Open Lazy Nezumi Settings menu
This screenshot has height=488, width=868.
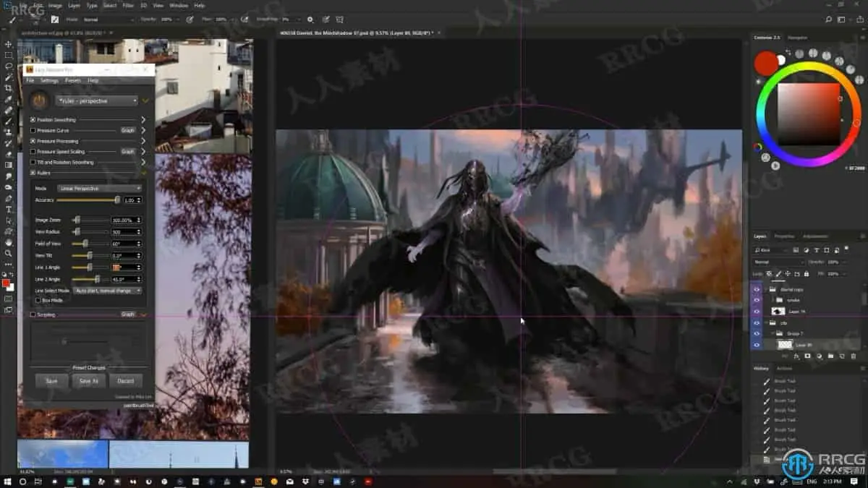coord(49,80)
